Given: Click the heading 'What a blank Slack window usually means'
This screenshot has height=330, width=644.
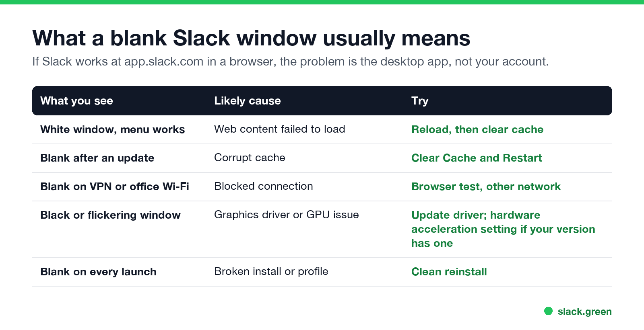Looking at the screenshot, I should (x=251, y=38).
